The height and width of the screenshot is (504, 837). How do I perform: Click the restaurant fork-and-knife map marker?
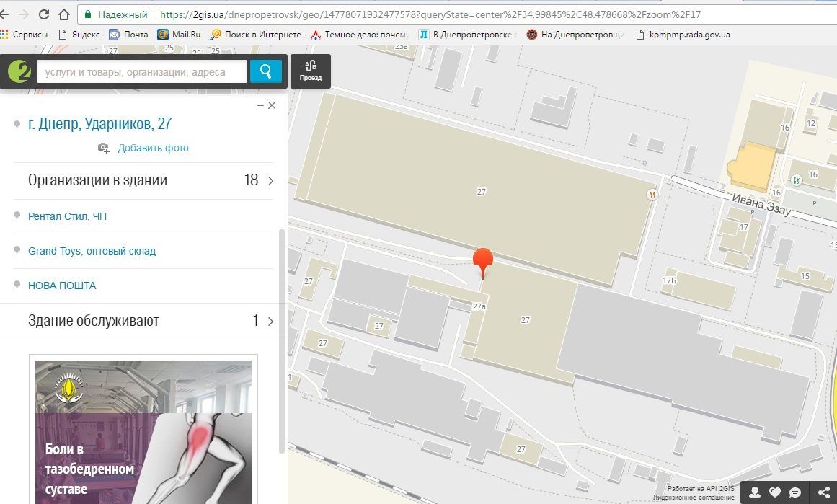click(652, 194)
